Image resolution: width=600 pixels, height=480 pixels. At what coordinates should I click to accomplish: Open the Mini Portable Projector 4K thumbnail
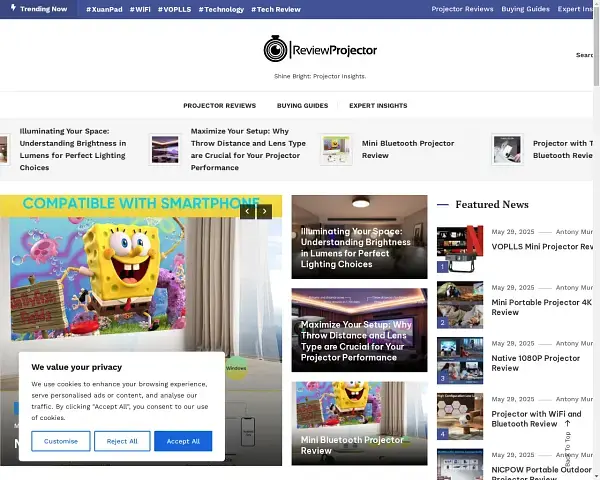click(x=459, y=305)
